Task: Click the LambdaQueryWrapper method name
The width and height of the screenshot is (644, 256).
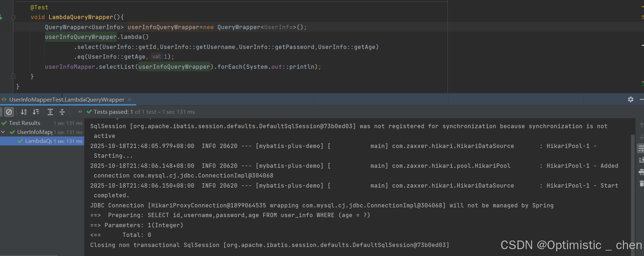Action: [x=81, y=17]
